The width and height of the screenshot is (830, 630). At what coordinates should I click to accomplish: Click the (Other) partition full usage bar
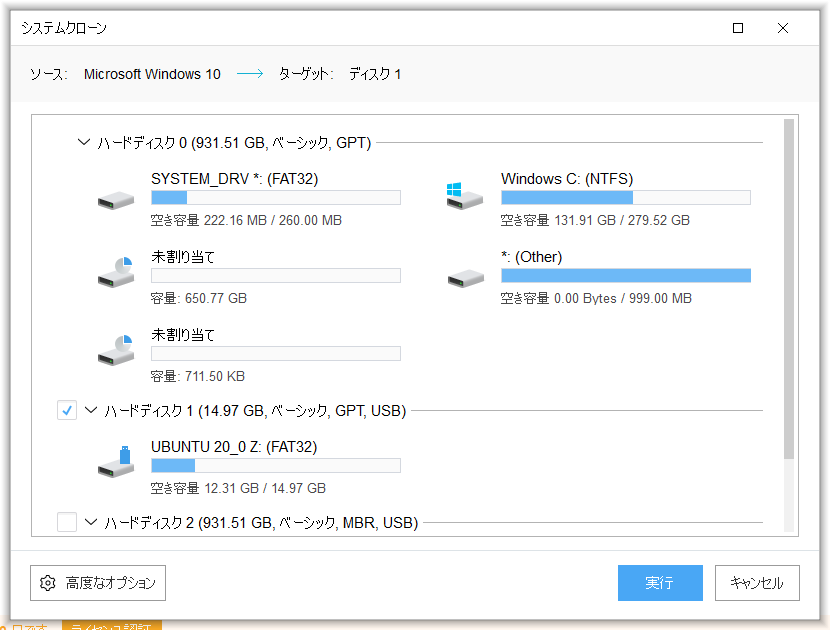626,275
